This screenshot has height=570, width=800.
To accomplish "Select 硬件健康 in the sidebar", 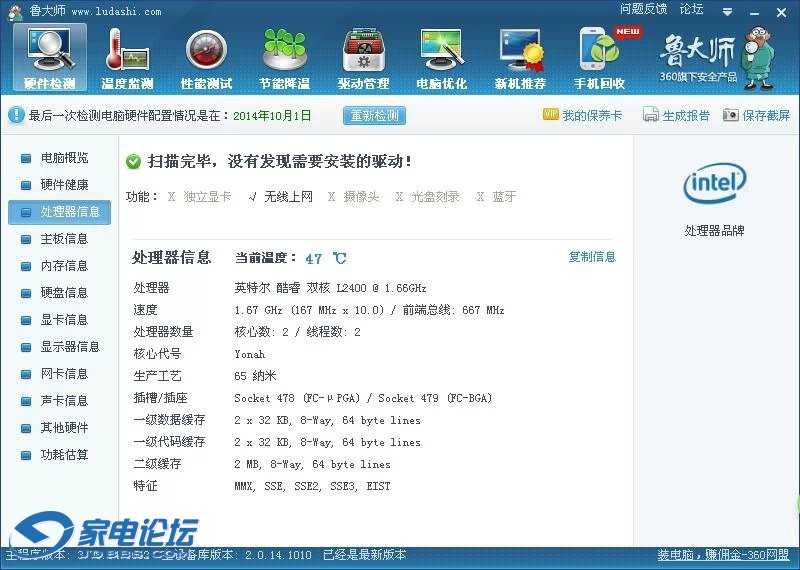I will coord(59,185).
